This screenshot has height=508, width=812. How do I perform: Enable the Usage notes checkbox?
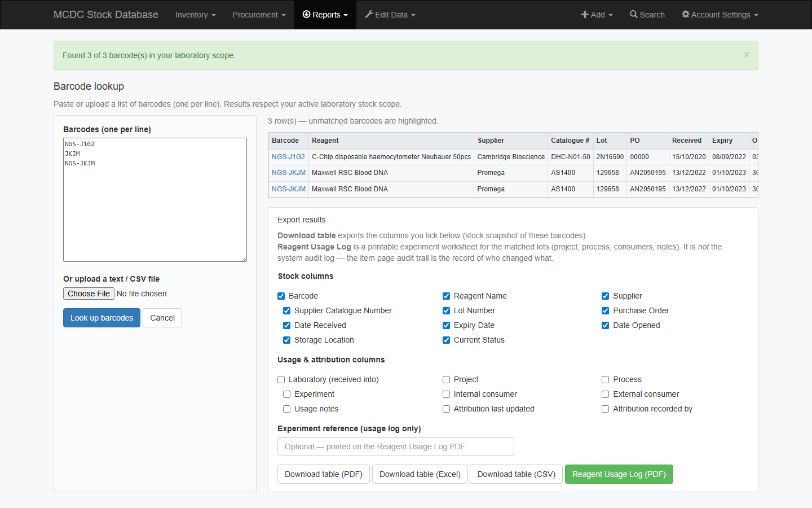[x=286, y=409]
